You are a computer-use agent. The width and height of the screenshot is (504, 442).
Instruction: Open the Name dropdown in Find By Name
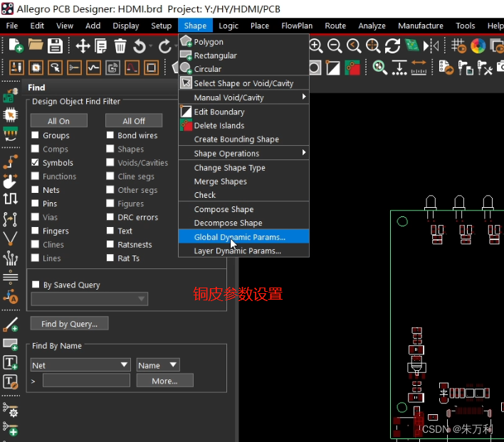158,365
